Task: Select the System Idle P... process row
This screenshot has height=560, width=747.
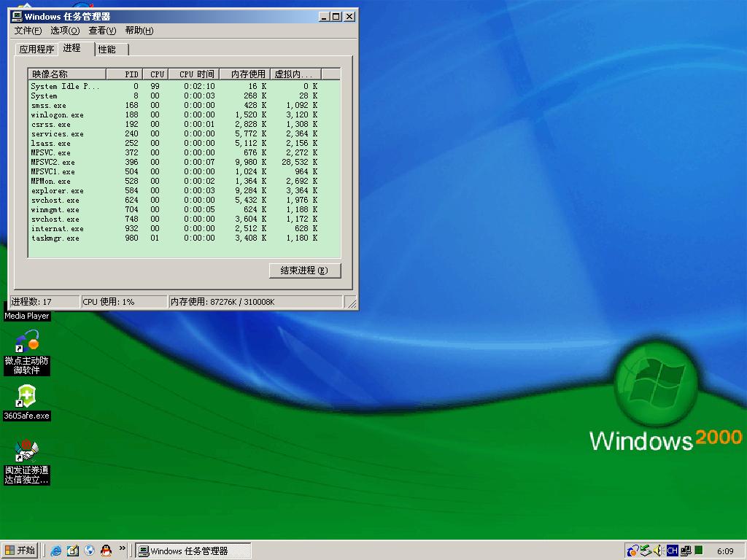Action: [184, 86]
